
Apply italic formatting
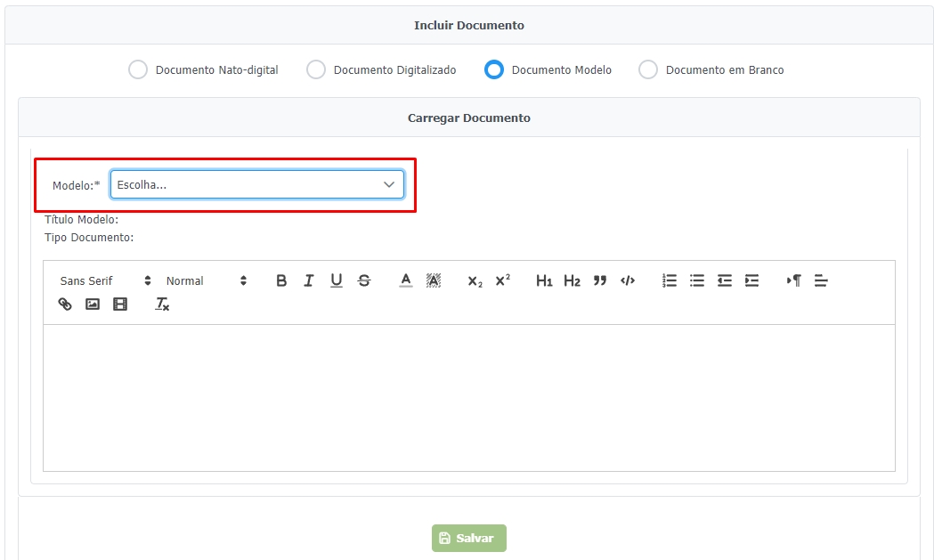tap(309, 280)
